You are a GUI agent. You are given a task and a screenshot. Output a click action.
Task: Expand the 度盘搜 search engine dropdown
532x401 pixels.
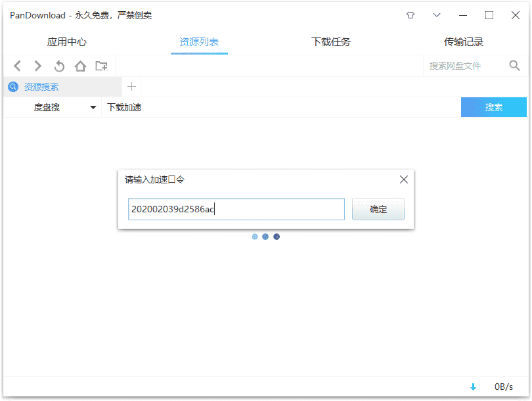pyautogui.click(x=53, y=107)
